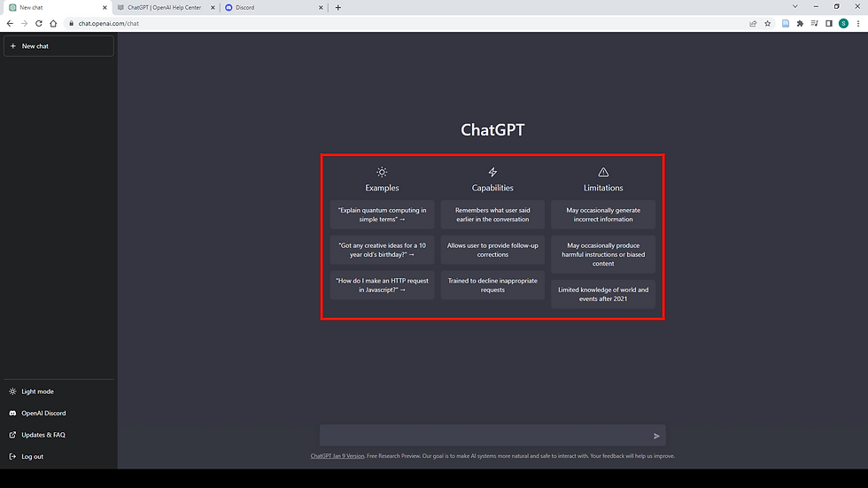Go back to the previous page
The image size is (868, 488).
click(x=10, y=23)
